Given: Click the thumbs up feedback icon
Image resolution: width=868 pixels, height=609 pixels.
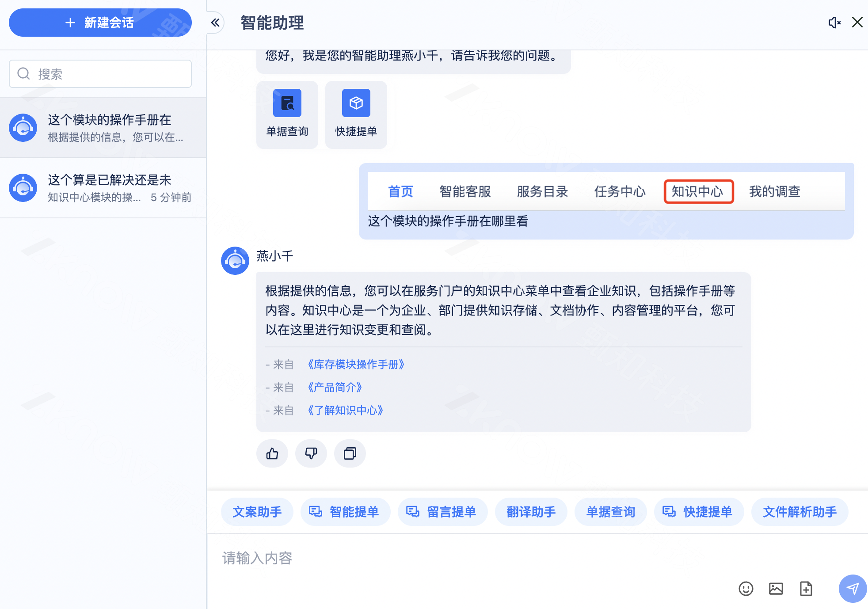Looking at the screenshot, I should coord(272,453).
